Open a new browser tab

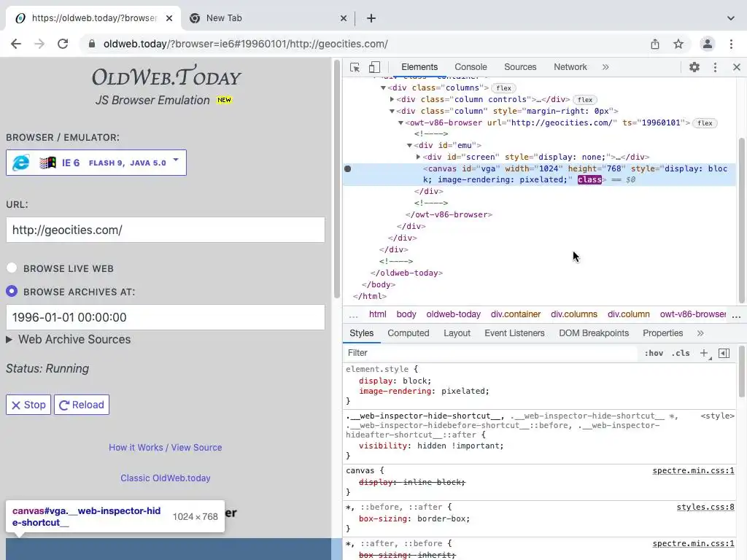[x=371, y=18]
